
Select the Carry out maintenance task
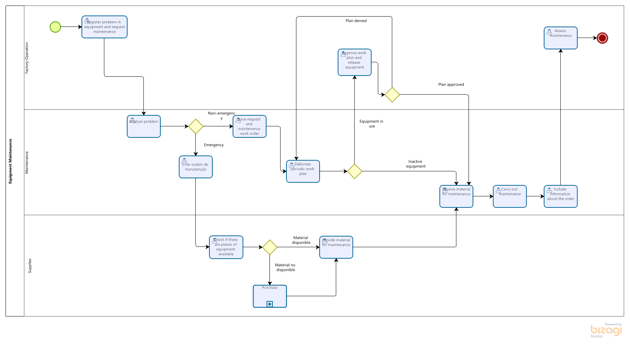click(509, 197)
